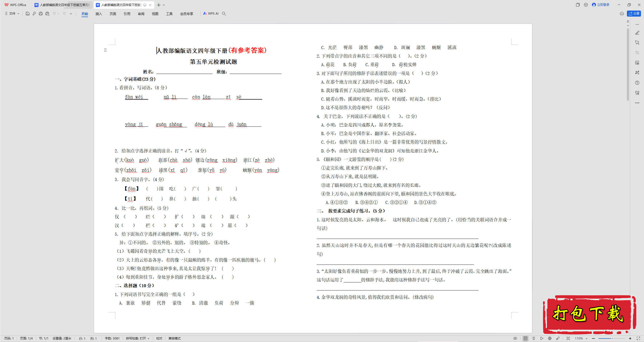Screen dimensions: 644x342
Task: Click the vertical scrollbar thumb
Action: 628,64
